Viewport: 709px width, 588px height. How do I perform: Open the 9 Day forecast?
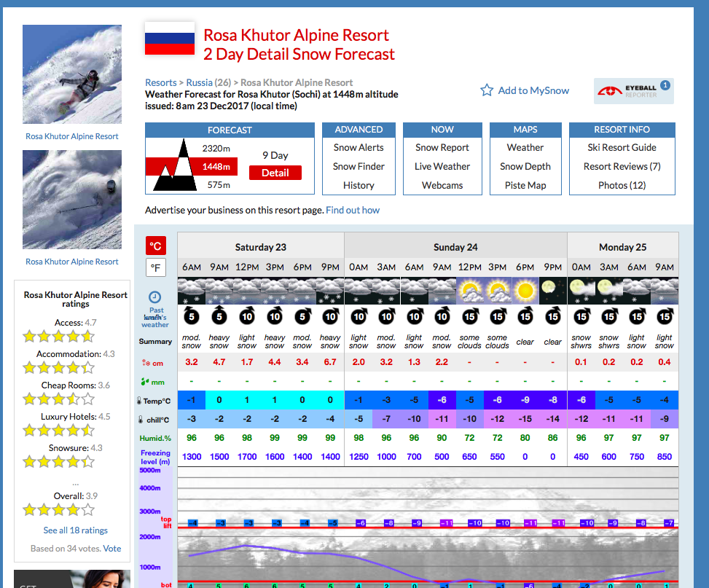275,155
